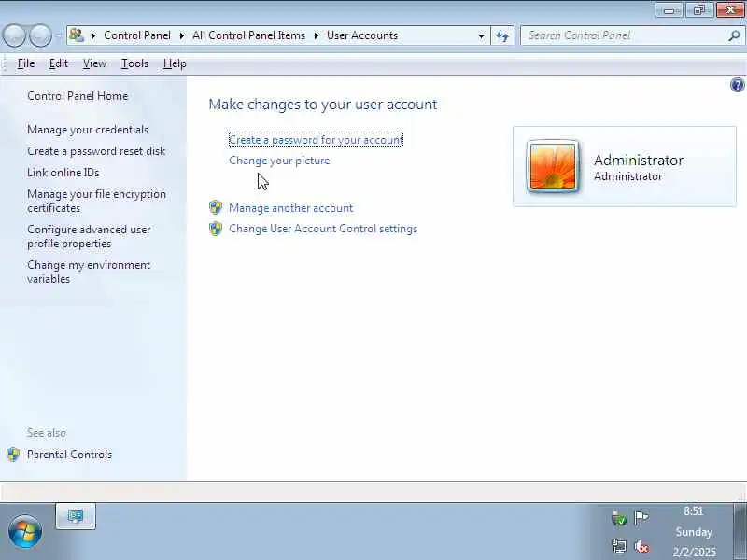Open the blue Help question mark icon
747x560 pixels.
click(x=737, y=85)
